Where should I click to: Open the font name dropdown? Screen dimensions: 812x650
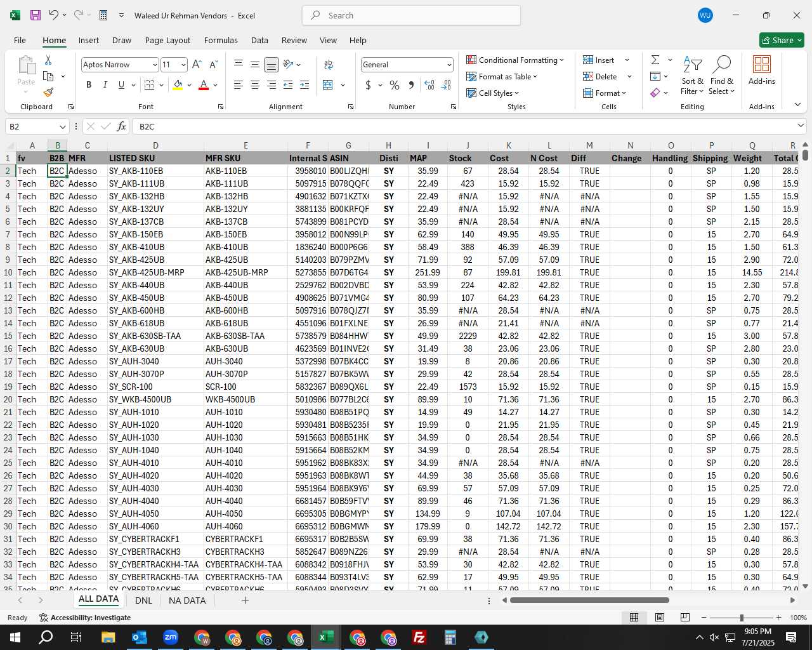pyautogui.click(x=155, y=65)
